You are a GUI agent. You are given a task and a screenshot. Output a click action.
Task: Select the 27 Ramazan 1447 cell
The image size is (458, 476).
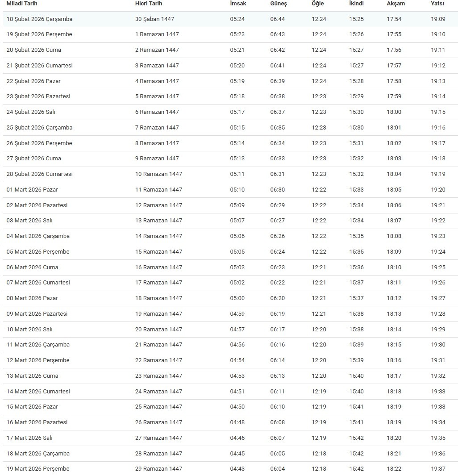(x=158, y=438)
